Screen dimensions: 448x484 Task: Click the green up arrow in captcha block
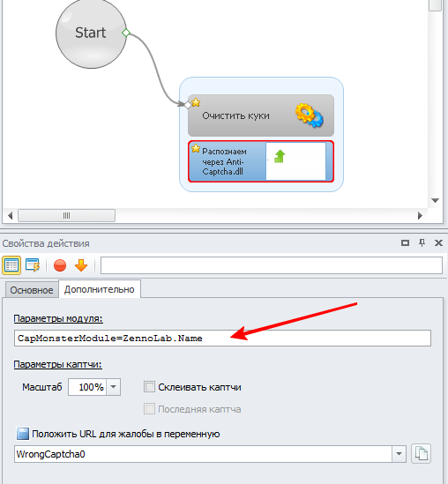tap(280, 156)
